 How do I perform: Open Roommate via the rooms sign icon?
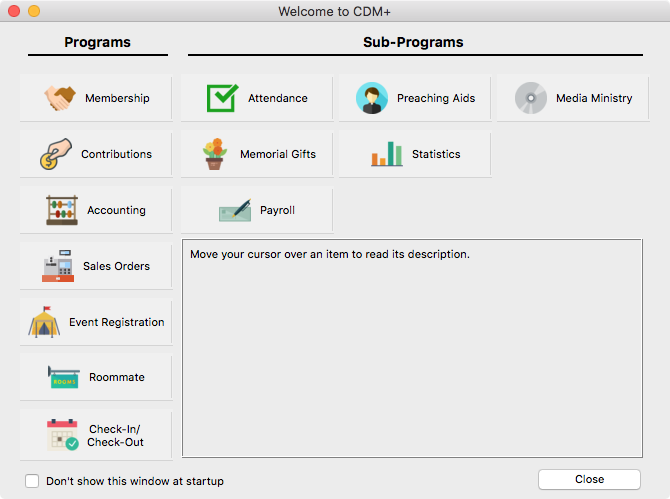(x=64, y=377)
